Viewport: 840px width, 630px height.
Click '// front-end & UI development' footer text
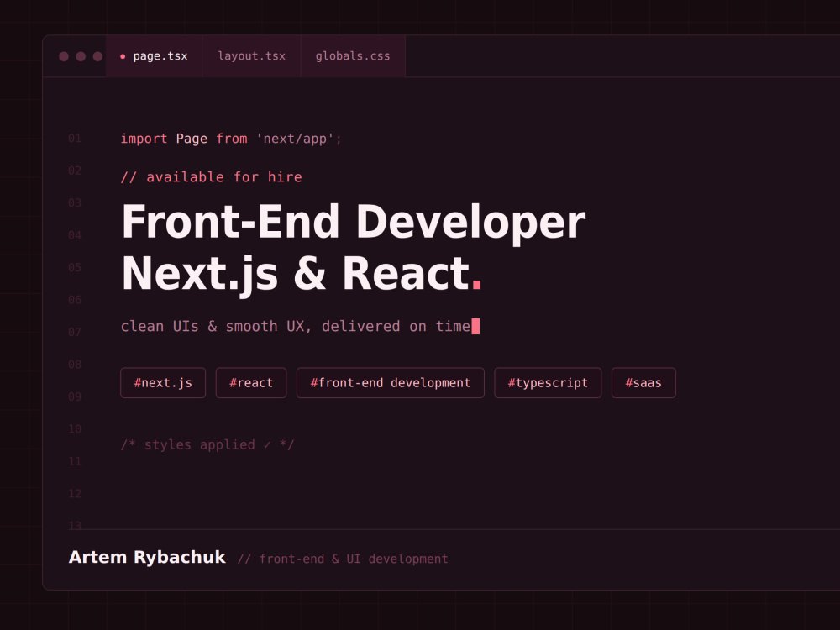click(343, 559)
